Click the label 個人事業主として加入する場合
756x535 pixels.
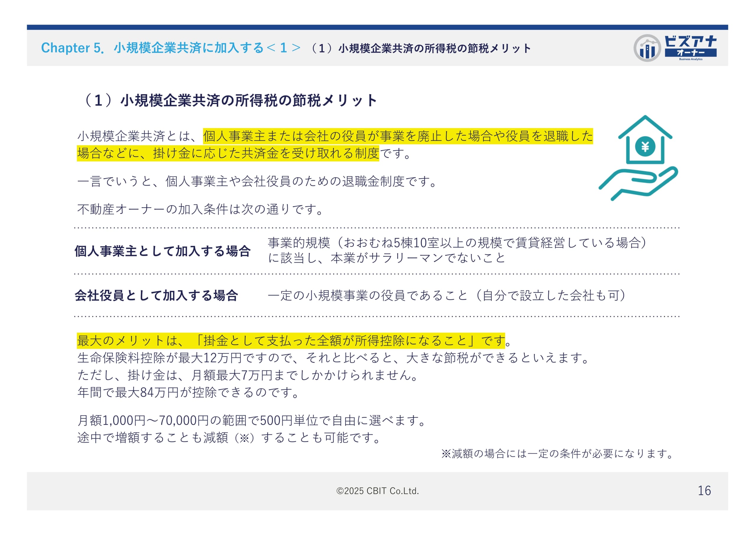pyautogui.click(x=162, y=251)
